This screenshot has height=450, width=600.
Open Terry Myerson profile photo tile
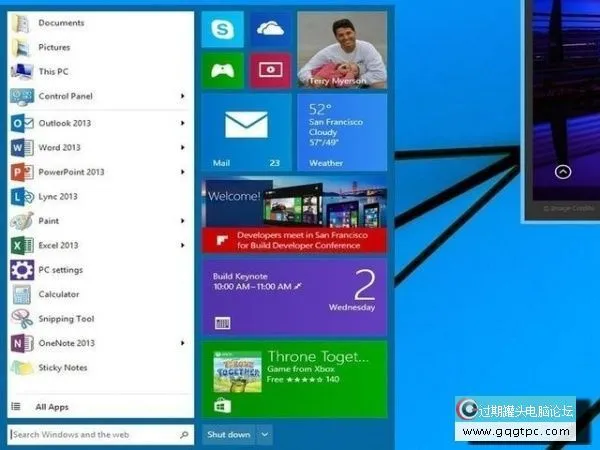tap(342, 50)
